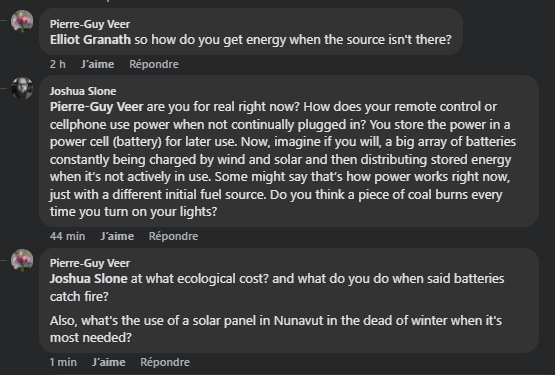This screenshot has height=375, width=555.
Task: Open Pierre-Guy Veer author name on first comment
Action: pos(90,24)
